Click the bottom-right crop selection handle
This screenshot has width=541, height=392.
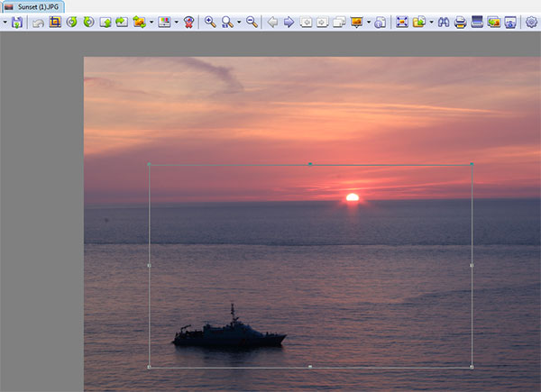pos(472,367)
